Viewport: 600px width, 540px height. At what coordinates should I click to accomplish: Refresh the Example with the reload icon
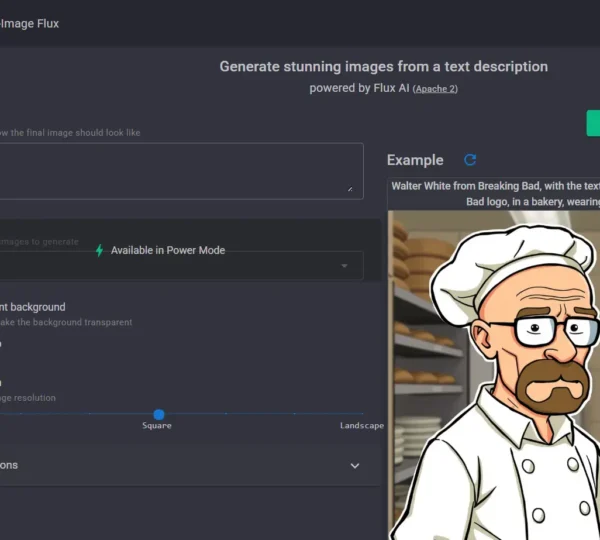470,160
